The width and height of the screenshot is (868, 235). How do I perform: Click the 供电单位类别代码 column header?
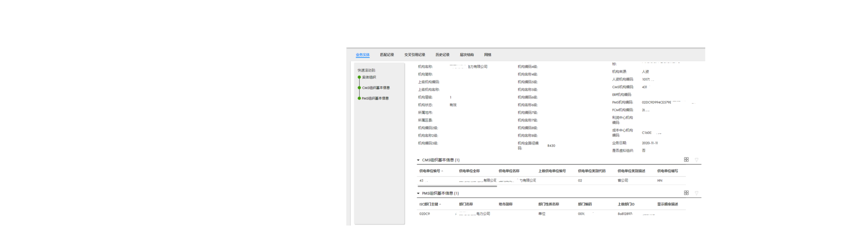[591, 171]
